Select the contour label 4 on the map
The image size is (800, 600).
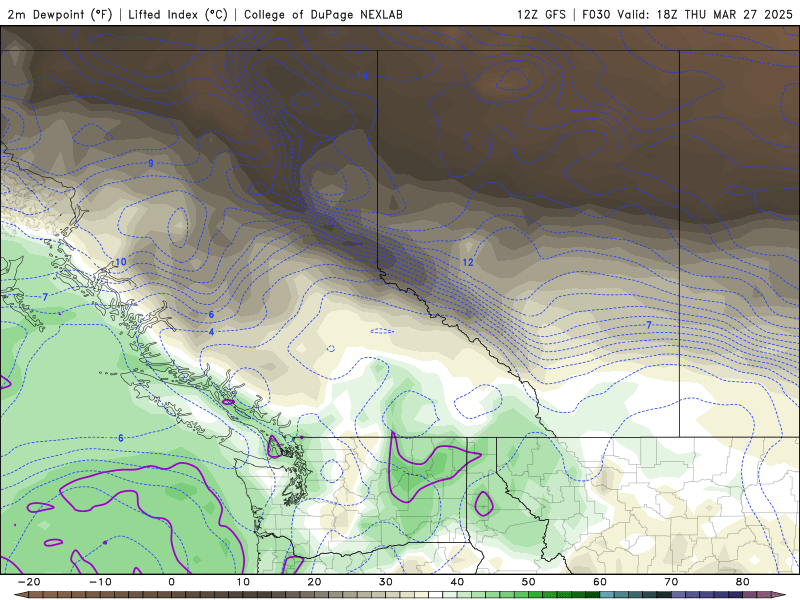pos(211,332)
